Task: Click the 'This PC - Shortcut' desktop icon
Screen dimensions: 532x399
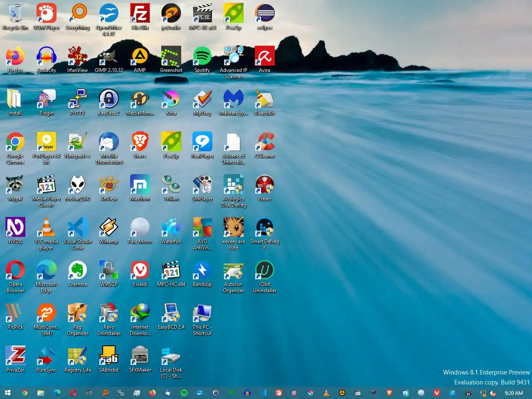Action: [202, 320]
